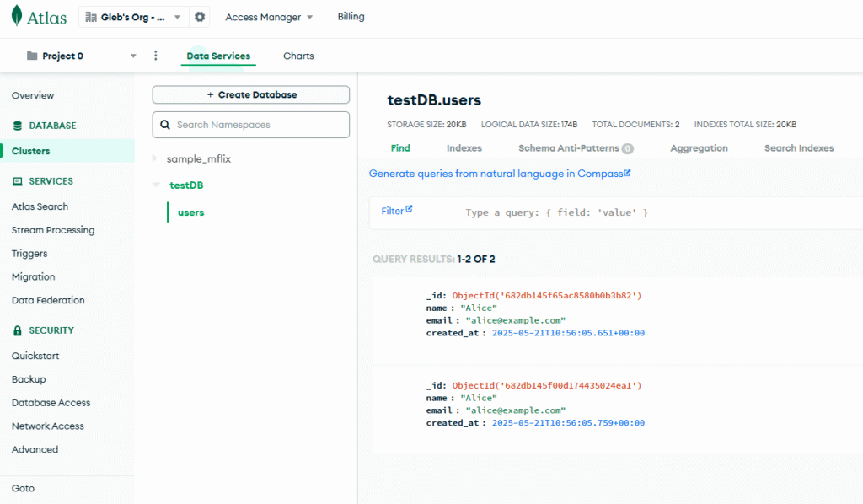Switch to the Data Services tab
Viewport: 863px width, 504px height.
coord(218,56)
